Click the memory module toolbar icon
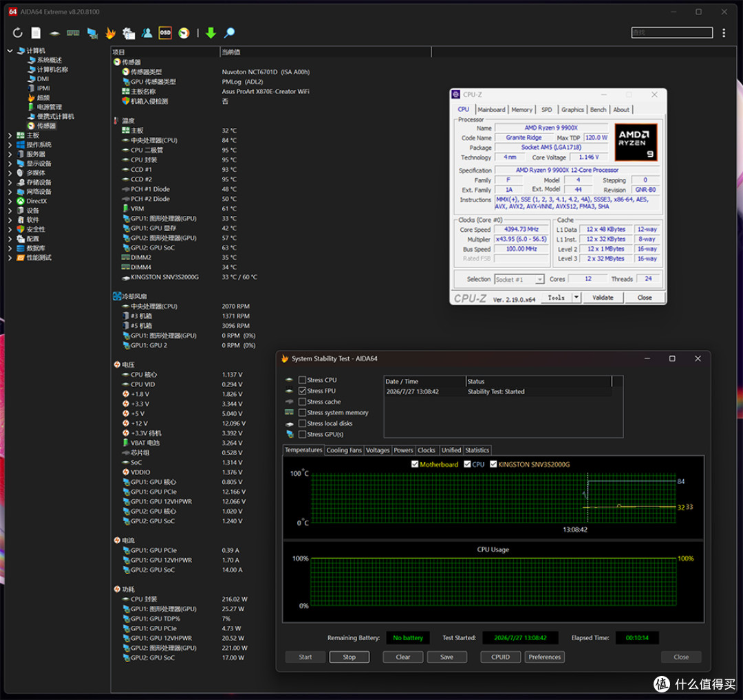 pyautogui.click(x=73, y=33)
